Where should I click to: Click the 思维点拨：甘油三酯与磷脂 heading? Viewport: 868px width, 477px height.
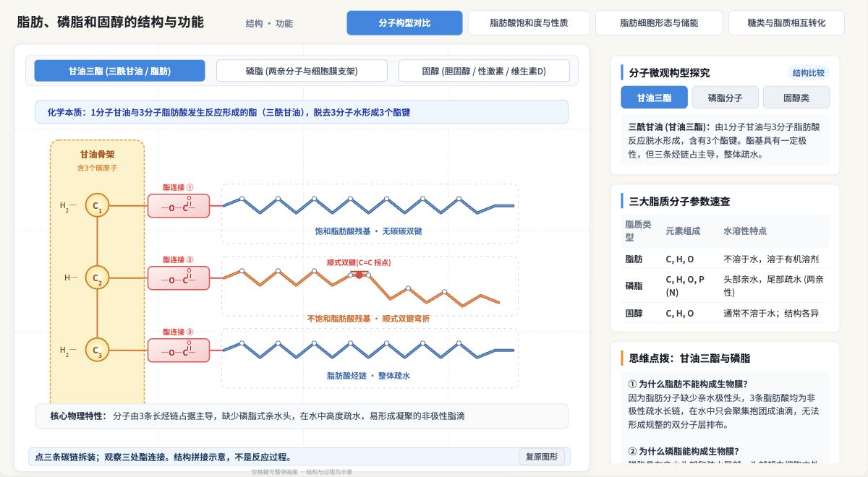689,358
